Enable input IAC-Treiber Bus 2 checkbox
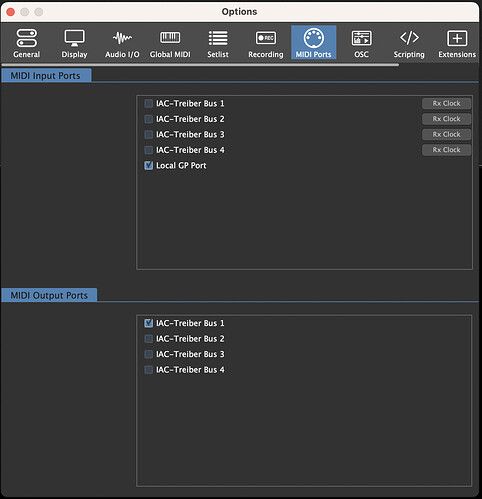 149,119
